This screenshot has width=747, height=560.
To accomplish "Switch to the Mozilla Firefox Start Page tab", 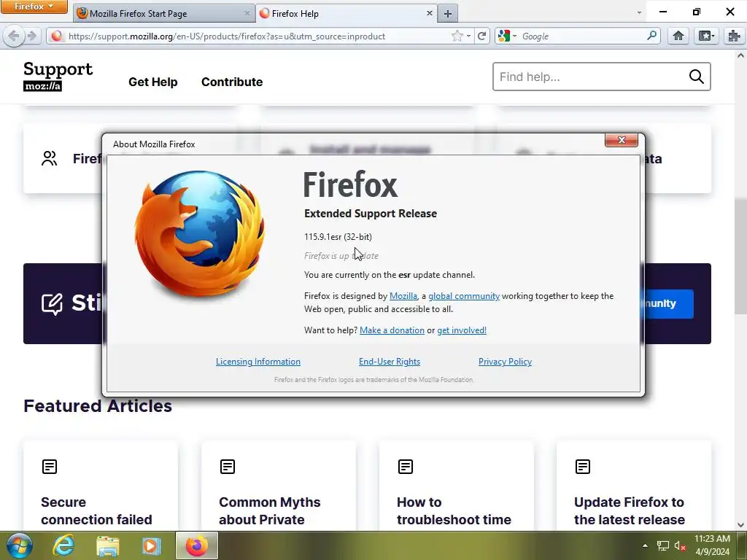I will pyautogui.click(x=164, y=13).
